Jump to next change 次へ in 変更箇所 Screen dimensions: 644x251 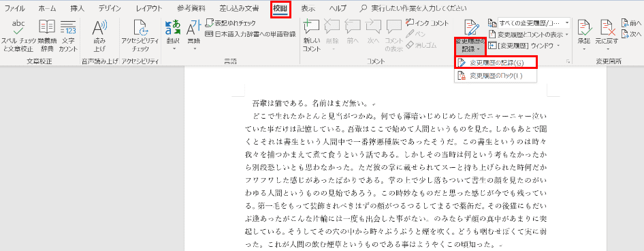tap(631, 34)
